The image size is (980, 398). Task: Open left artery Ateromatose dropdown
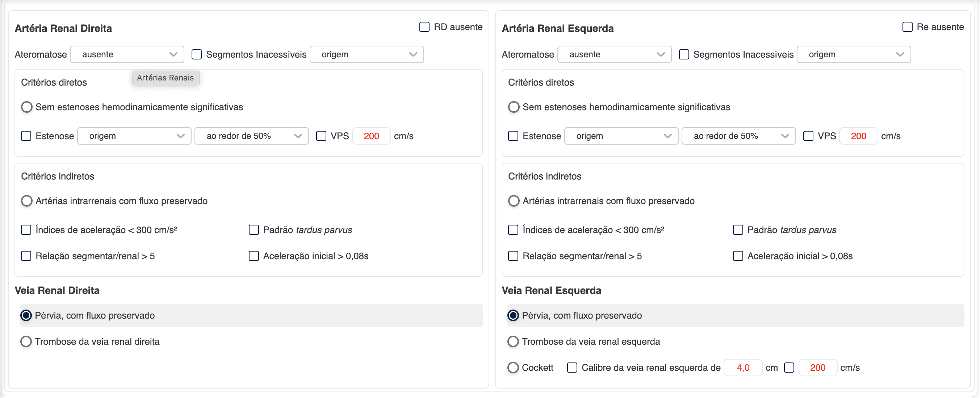click(614, 54)
